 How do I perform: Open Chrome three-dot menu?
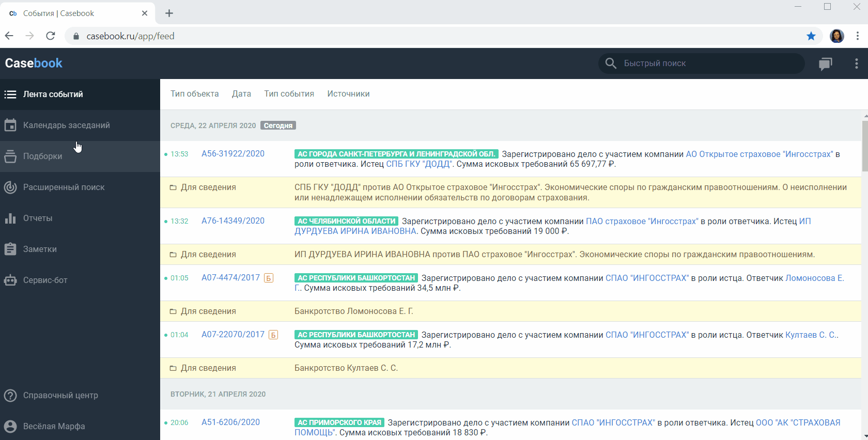pyautogui.click(x=858, y=36)
